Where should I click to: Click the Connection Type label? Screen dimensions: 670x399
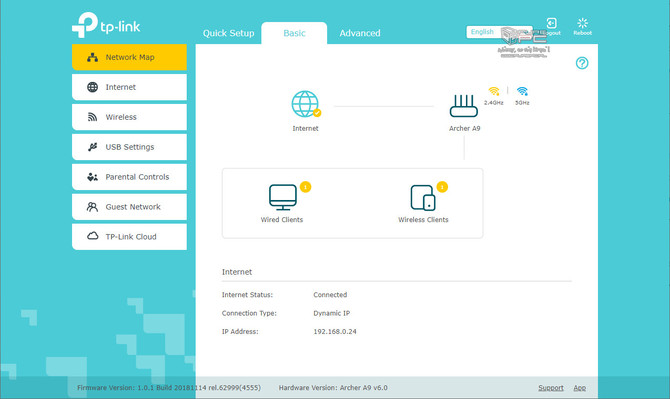[249, 313]
